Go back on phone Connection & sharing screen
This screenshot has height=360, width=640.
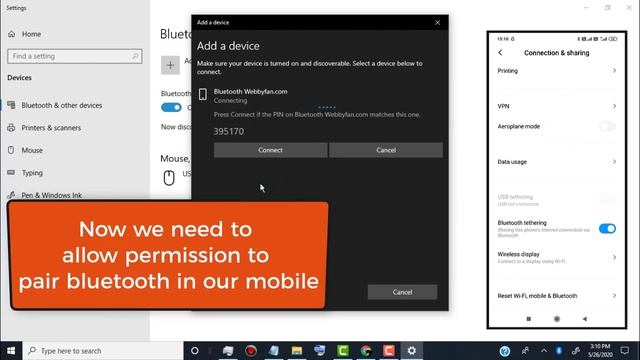point(500,53)
